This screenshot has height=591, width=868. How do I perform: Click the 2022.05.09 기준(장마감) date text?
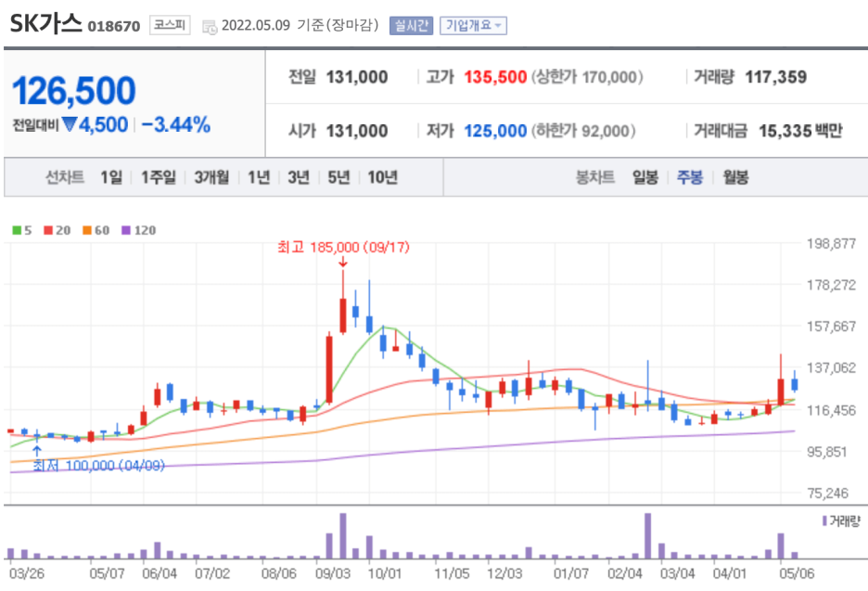pos(300,25)
